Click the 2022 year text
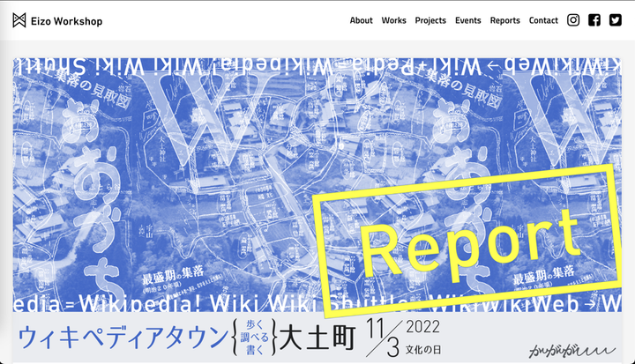 pos(422,327)
